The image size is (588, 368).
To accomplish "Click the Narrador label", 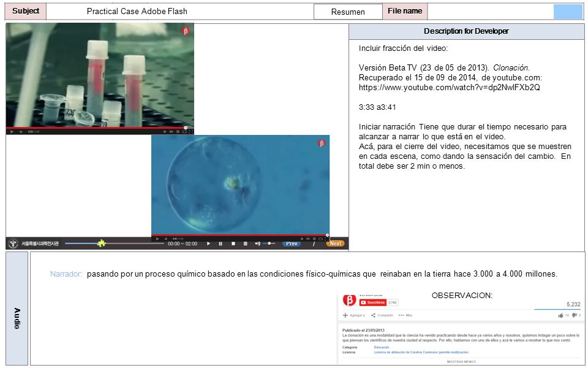I will coord(66,274).
